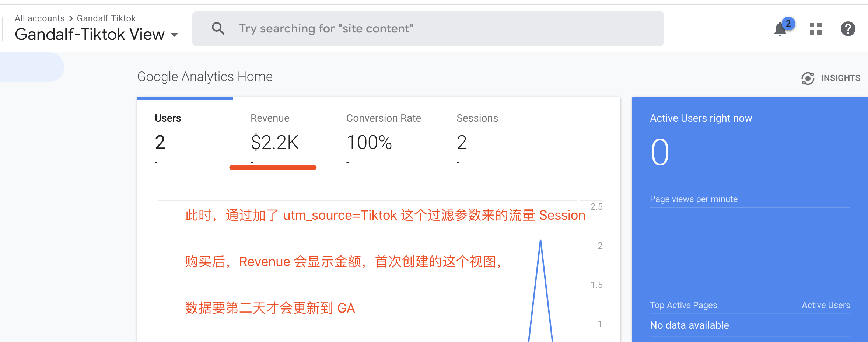Image resolution: width=868 pixels, height=342 pixels.
Task: Click the Insights circular icon
Action: point(808,78)
